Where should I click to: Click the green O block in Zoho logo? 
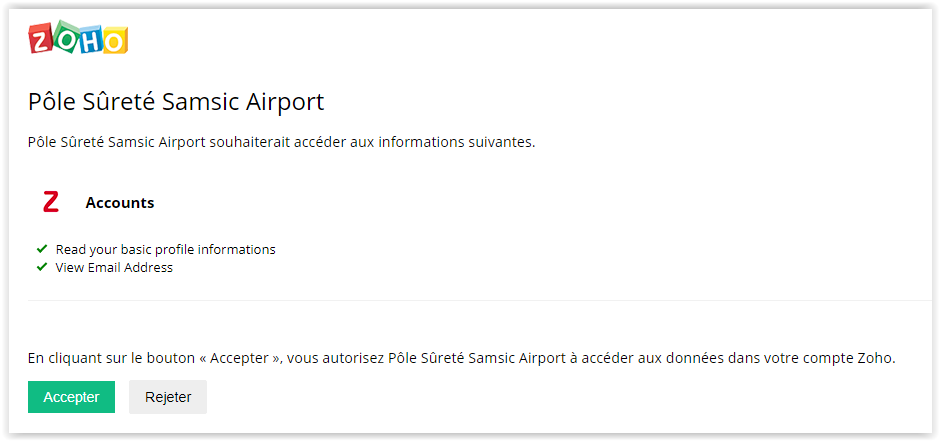(66, 37)
